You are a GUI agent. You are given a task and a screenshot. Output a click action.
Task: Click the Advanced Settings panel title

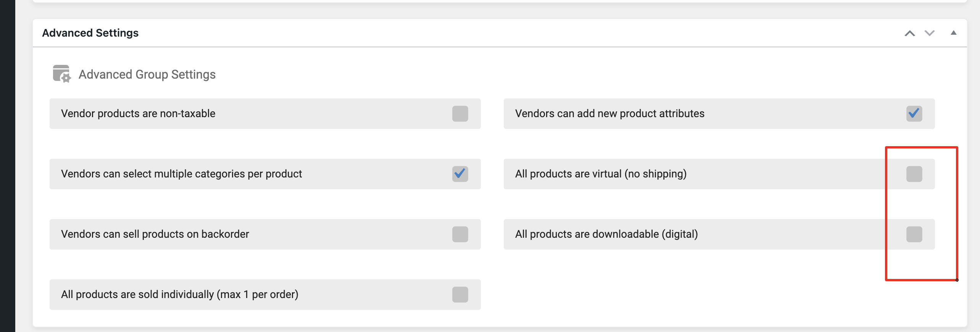(x=90, y=33)
